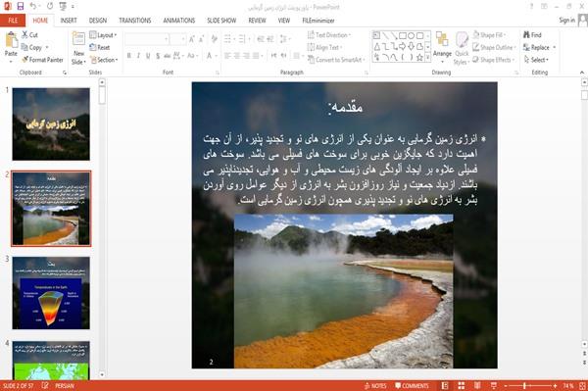
Task: Open the ANIMATIONS tab
Action: click(x=179, y=21)
